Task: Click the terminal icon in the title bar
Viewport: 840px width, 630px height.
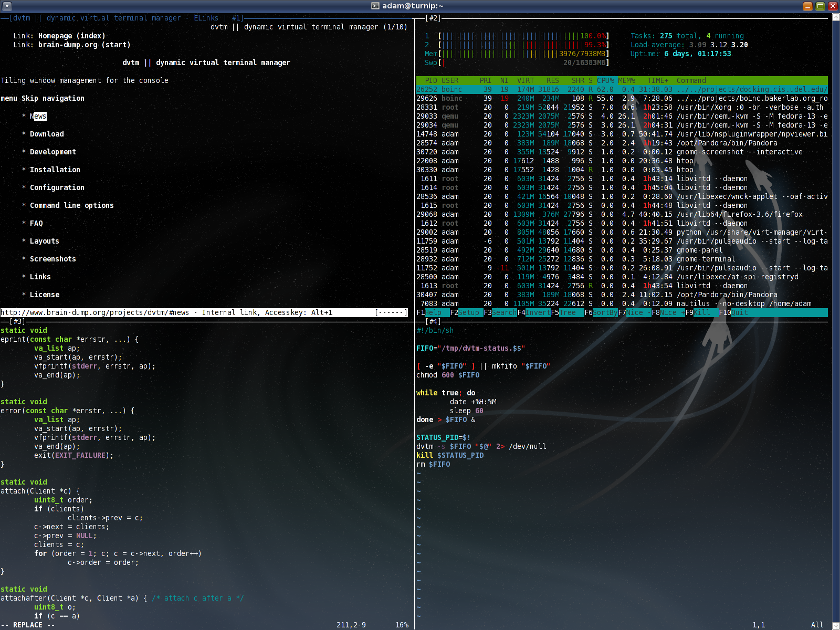Action: point(374,6)
